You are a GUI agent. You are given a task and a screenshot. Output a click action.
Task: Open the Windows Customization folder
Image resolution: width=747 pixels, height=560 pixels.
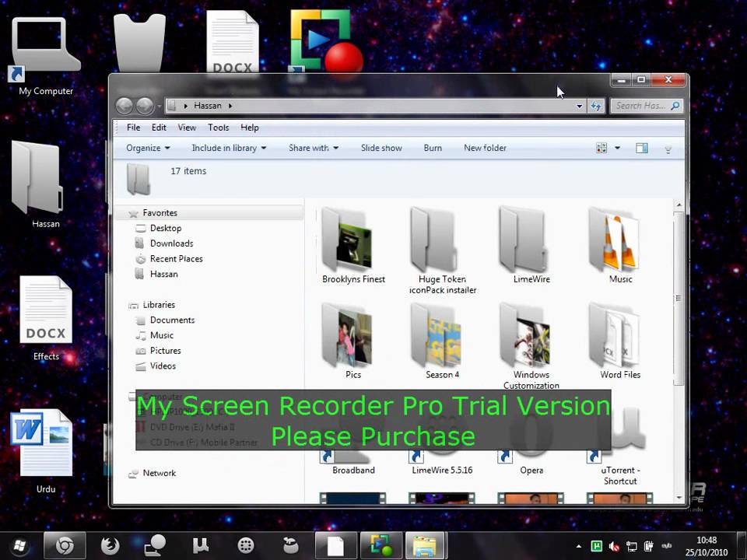tap(531, 346)
